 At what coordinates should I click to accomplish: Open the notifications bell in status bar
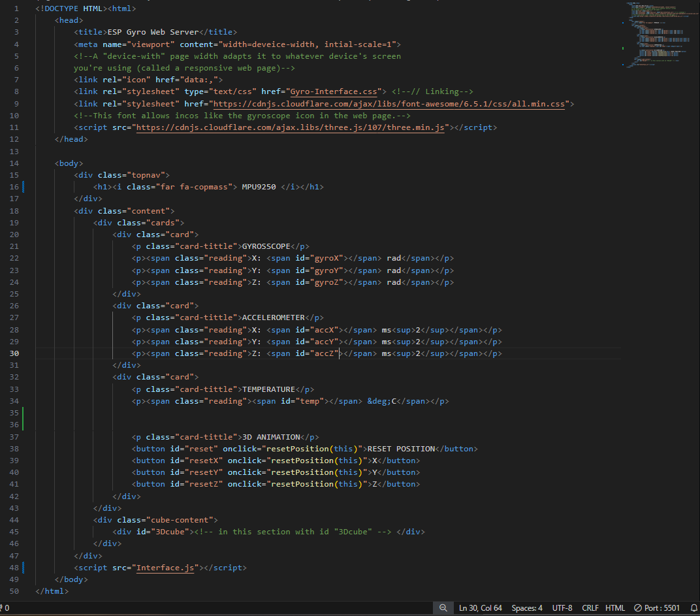tap(694, 608)
